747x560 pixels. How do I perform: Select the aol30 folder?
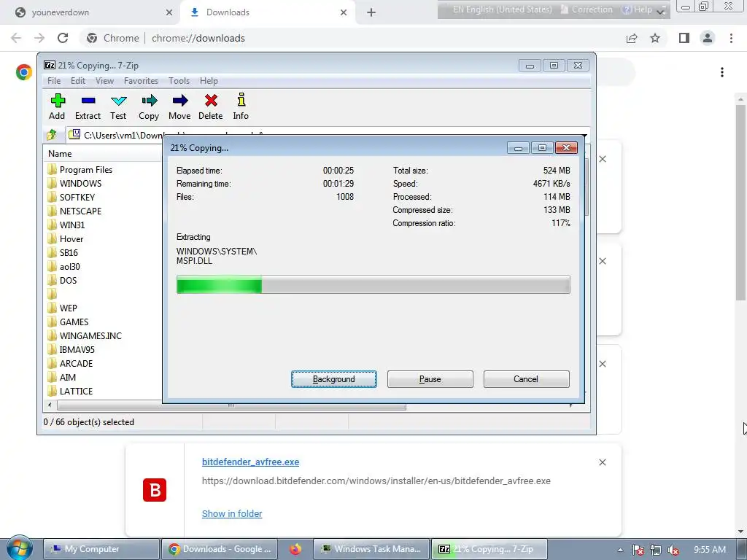[64, 267]
